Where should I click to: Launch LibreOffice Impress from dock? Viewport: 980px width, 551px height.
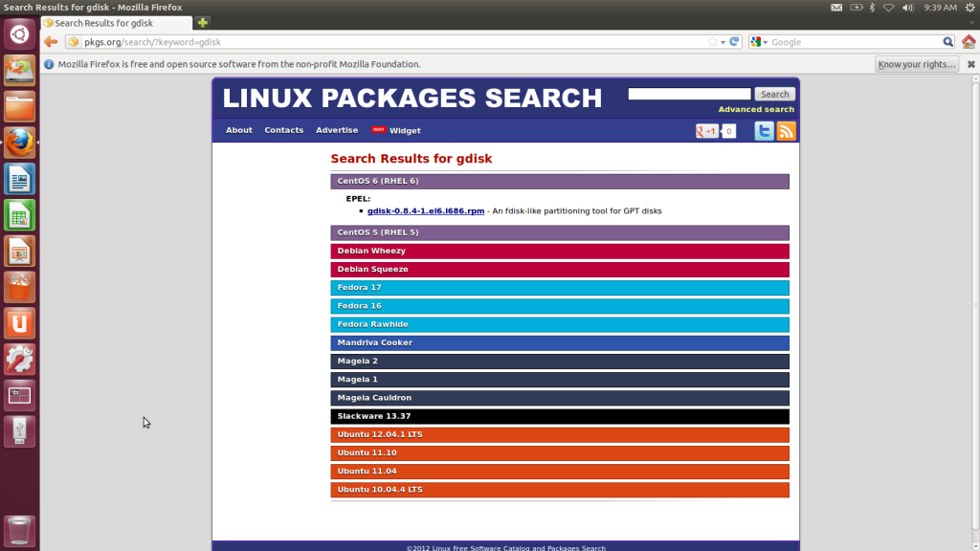tap(19, 252)
